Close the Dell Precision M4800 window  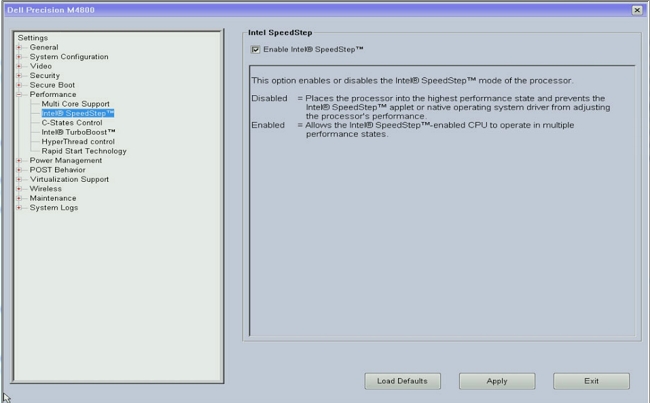pos(637,10)
